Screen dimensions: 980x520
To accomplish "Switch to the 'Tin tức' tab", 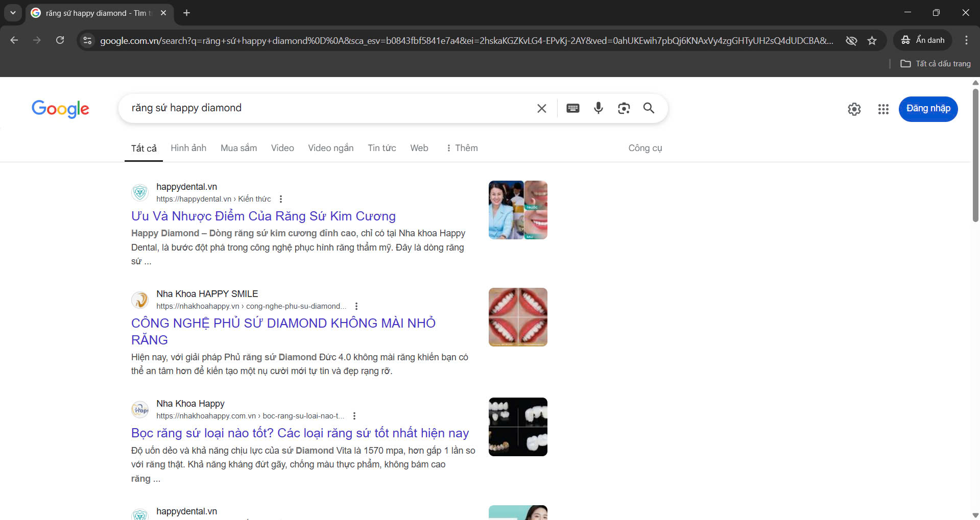I will 381,148.
